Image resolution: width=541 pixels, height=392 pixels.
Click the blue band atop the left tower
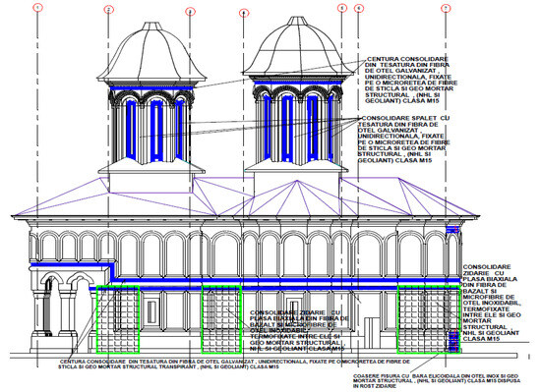[151, 88]
